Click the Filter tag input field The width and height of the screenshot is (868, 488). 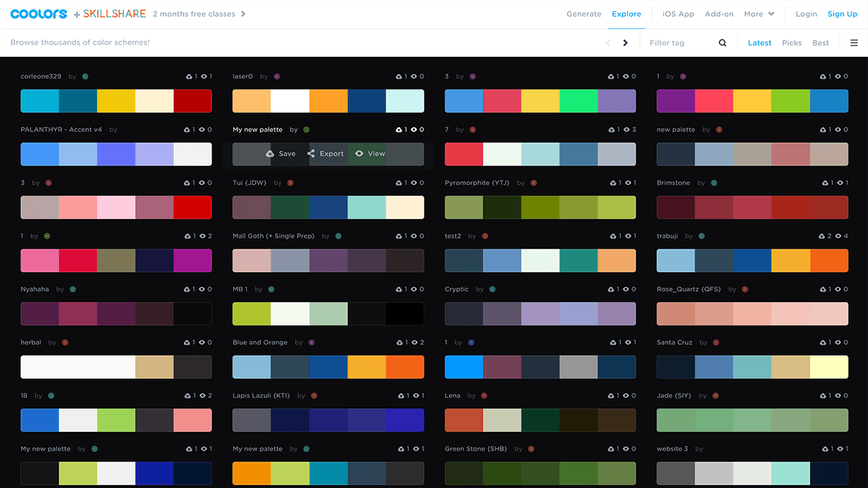tap(678, 43)
